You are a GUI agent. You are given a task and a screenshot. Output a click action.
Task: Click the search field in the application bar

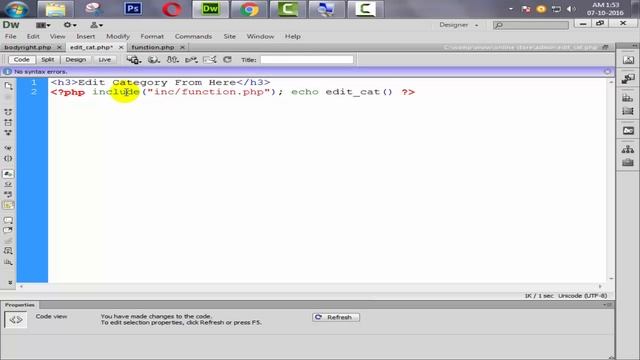[x=531, y=25]
